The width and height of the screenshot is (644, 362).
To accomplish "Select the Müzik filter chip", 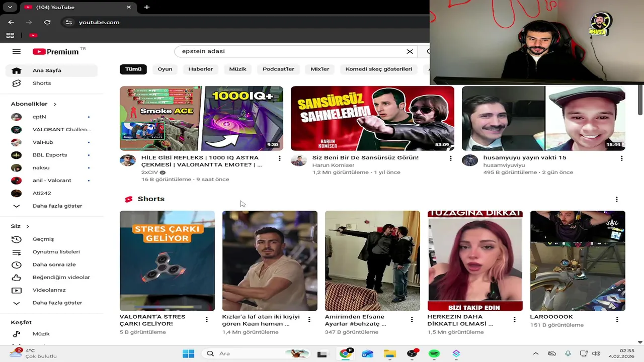I will point(238,69).
